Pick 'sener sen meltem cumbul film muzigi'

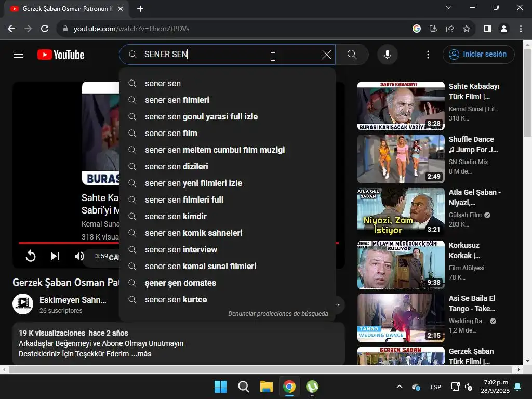(228, 150)
